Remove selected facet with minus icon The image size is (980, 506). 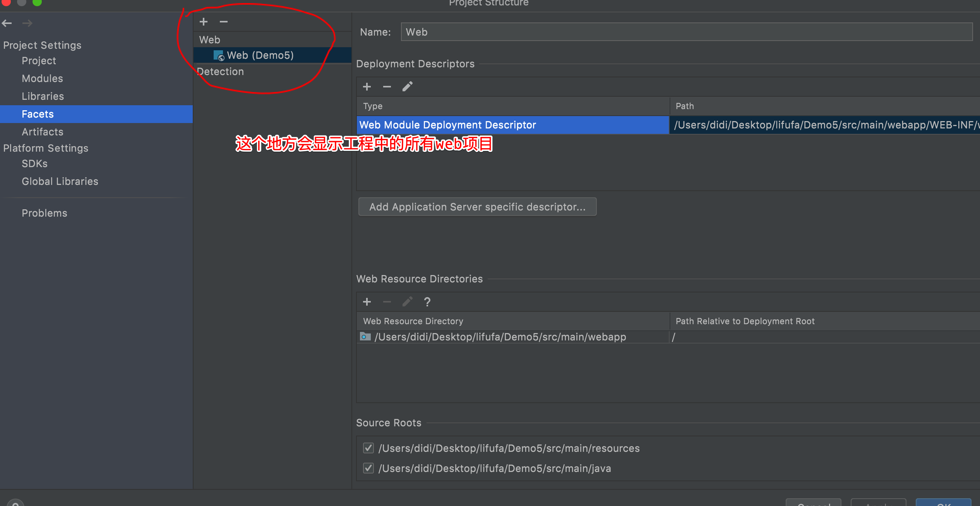[224, 22]
